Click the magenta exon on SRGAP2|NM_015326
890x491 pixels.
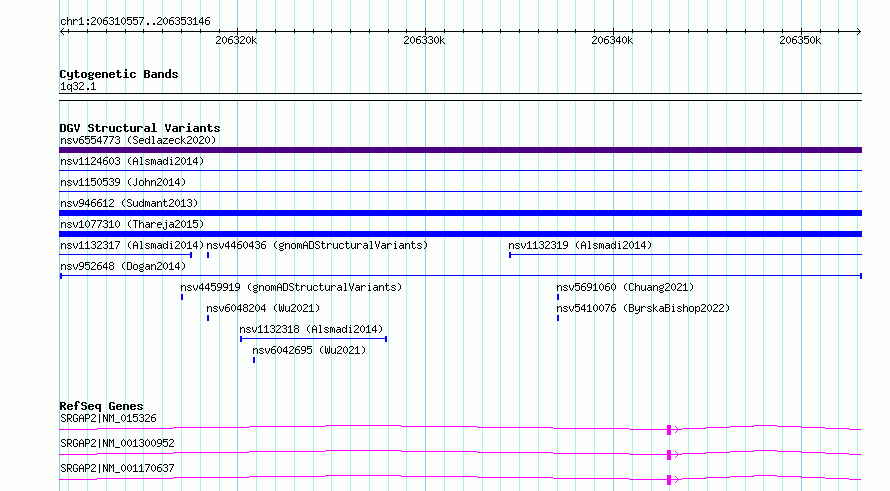tap(669, 430)
